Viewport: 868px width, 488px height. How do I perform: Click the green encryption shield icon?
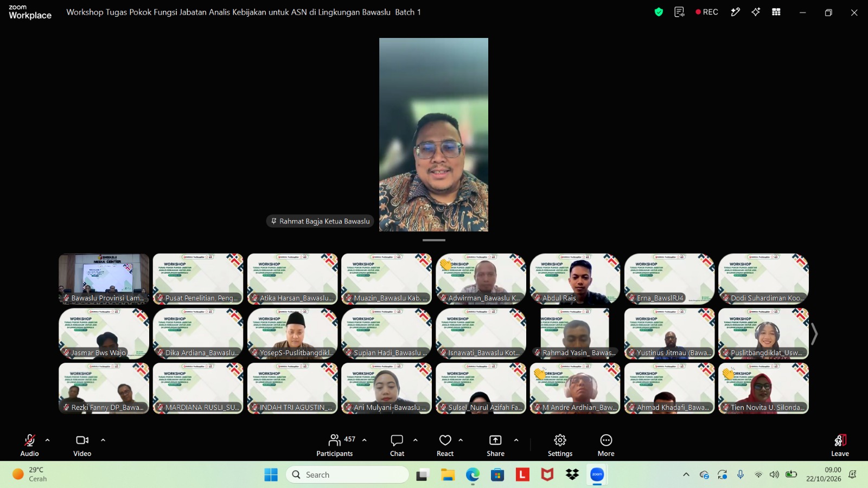click(x=659, y=12)
